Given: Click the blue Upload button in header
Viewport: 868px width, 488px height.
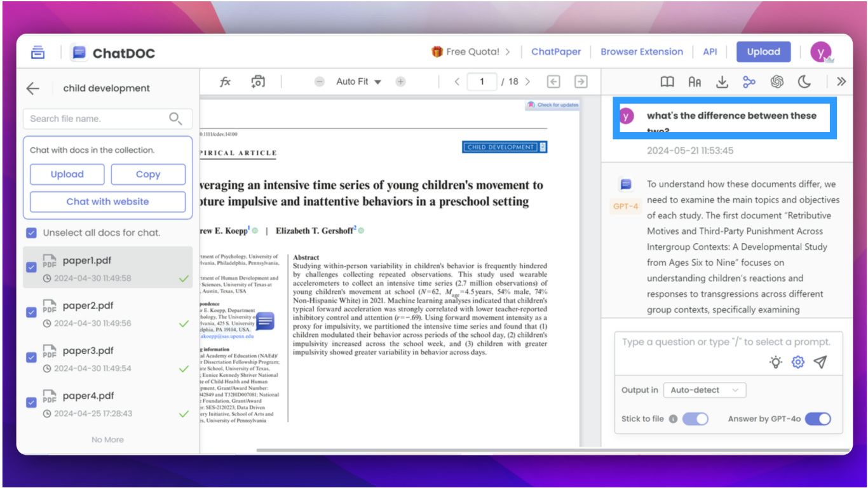Looking at the screenshot, I should point(763,52).
